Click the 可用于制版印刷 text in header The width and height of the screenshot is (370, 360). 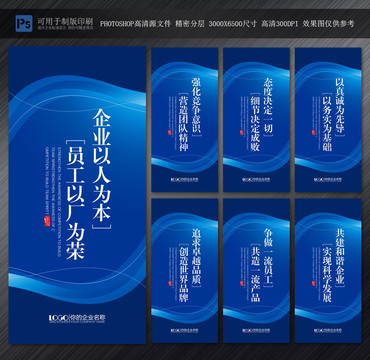[x=65, y=21]
